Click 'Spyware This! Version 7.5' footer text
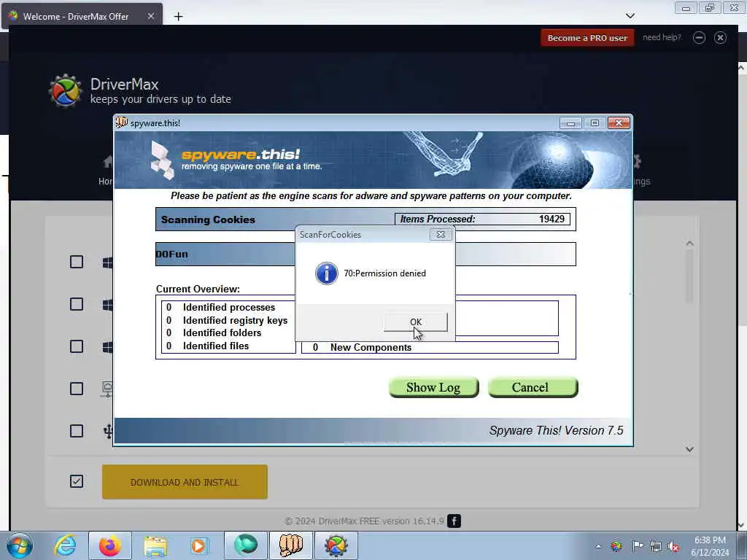This screenshot has height=560, width=747. pyautogui.click(x=556, y=430)
